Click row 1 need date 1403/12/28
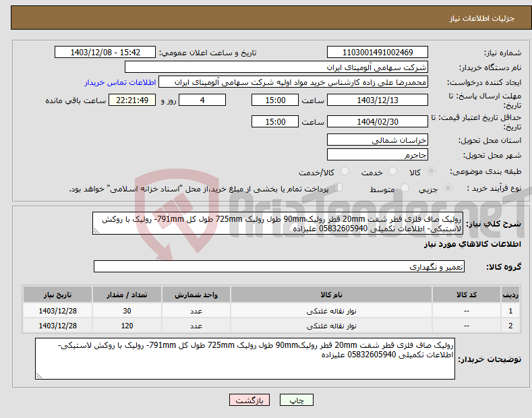This screenshot has height=418, width=532. tap(57, 311)
